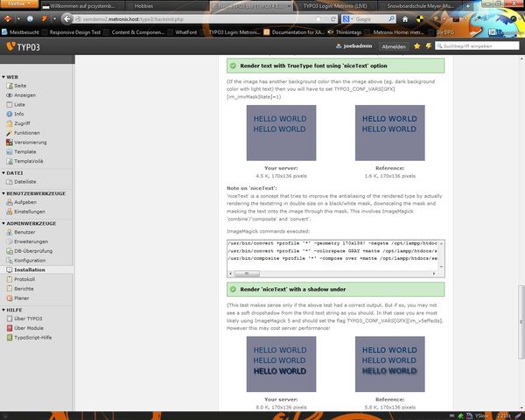The image size is (525, 420).
Task: Click the shadow test 'Your server' image
Action: pos(281,364)
